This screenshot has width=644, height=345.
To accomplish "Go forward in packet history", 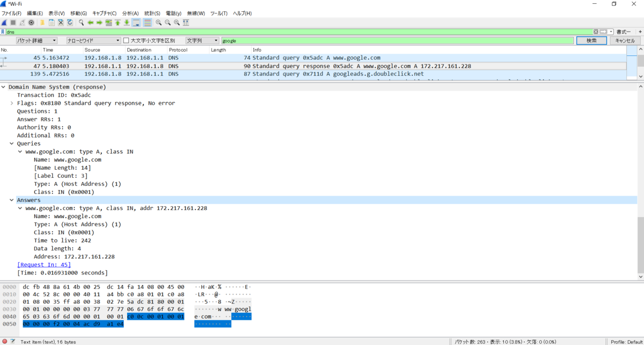I will (99, 23).
